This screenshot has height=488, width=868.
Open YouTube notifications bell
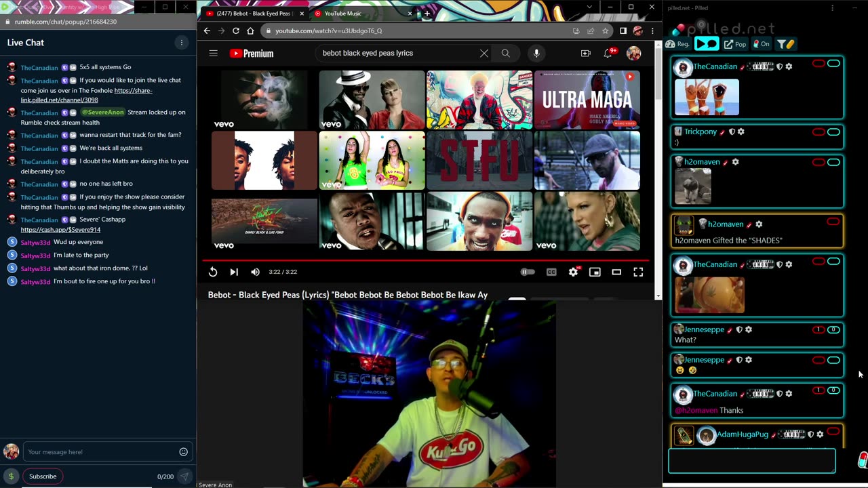coord(608,53)
